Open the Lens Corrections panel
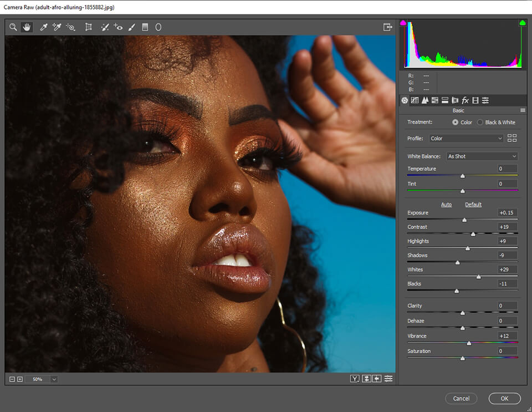 (x=456, y=100)
